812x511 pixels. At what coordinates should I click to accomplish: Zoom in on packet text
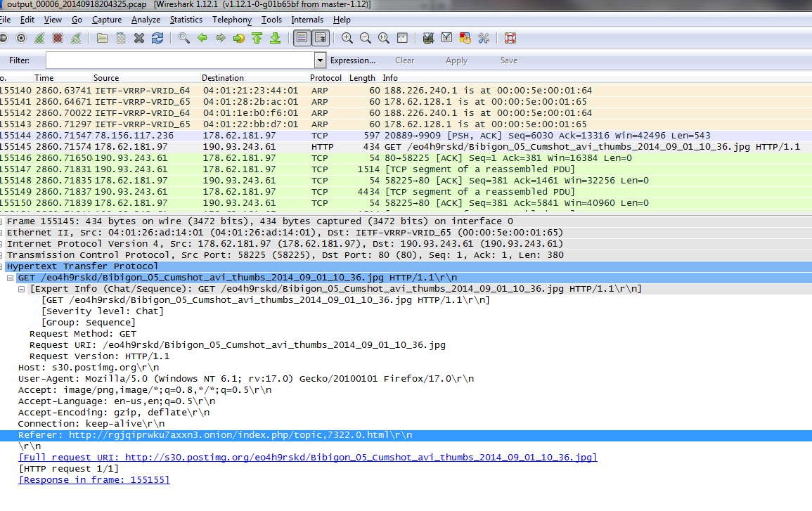(x=347, y=39)
